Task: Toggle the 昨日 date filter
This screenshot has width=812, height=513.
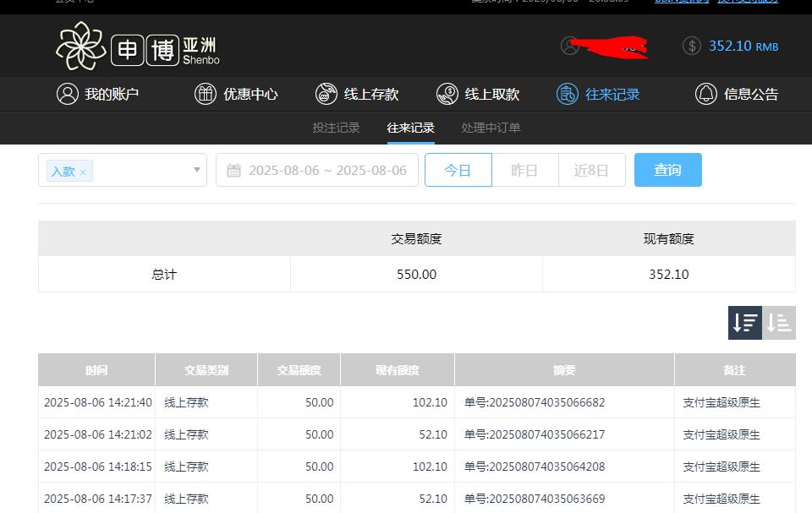Action: pyautogui.click(x=524, y=170)
